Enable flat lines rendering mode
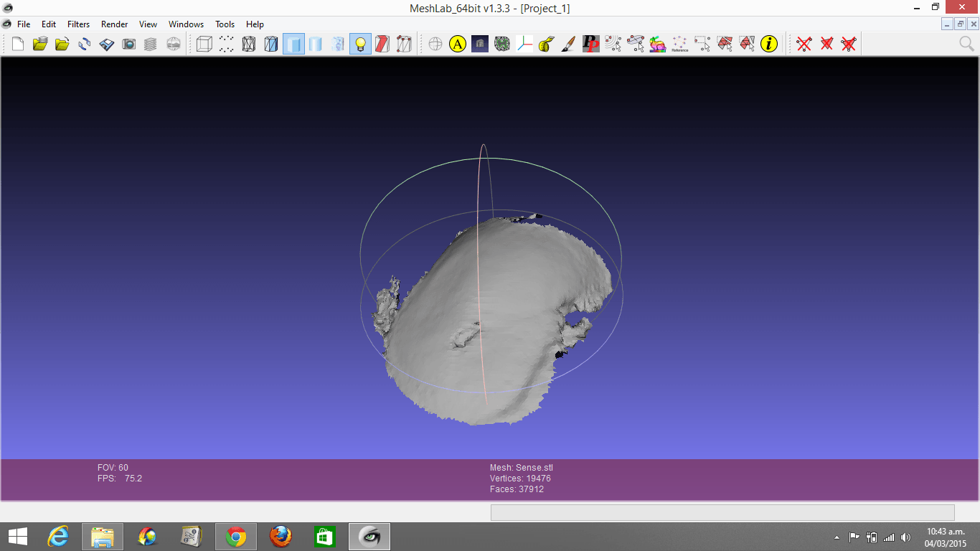 pos(271,44)
